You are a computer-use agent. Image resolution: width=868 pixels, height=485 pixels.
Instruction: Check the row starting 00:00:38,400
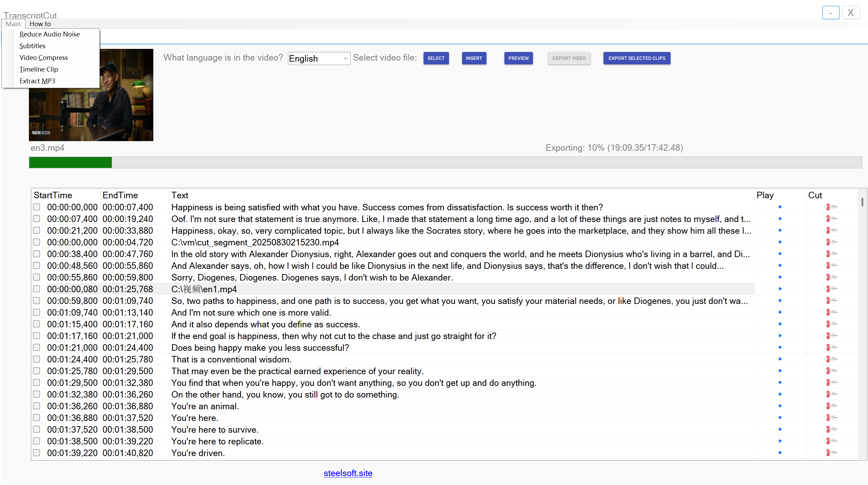36,254
